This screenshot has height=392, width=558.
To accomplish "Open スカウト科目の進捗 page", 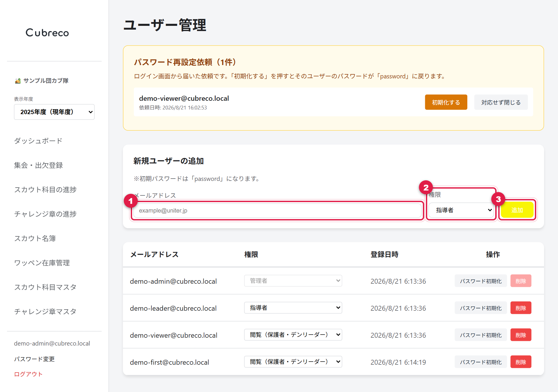I will (45, 190).
